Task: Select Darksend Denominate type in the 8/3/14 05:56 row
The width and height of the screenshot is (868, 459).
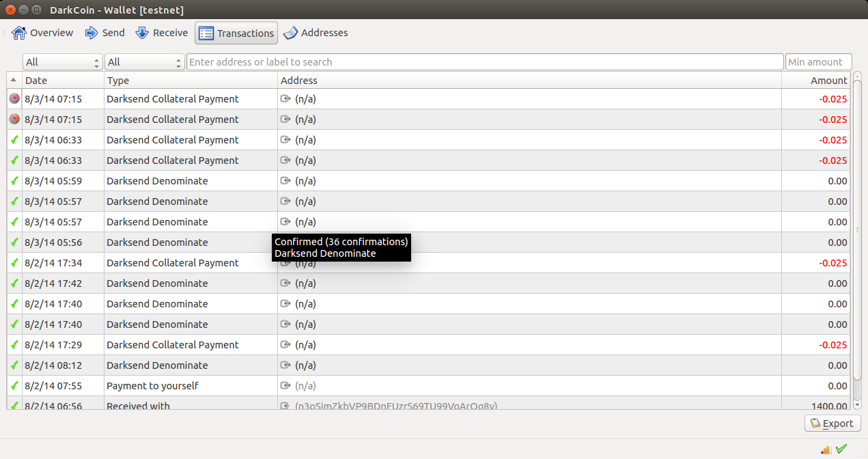Action: 157,242
